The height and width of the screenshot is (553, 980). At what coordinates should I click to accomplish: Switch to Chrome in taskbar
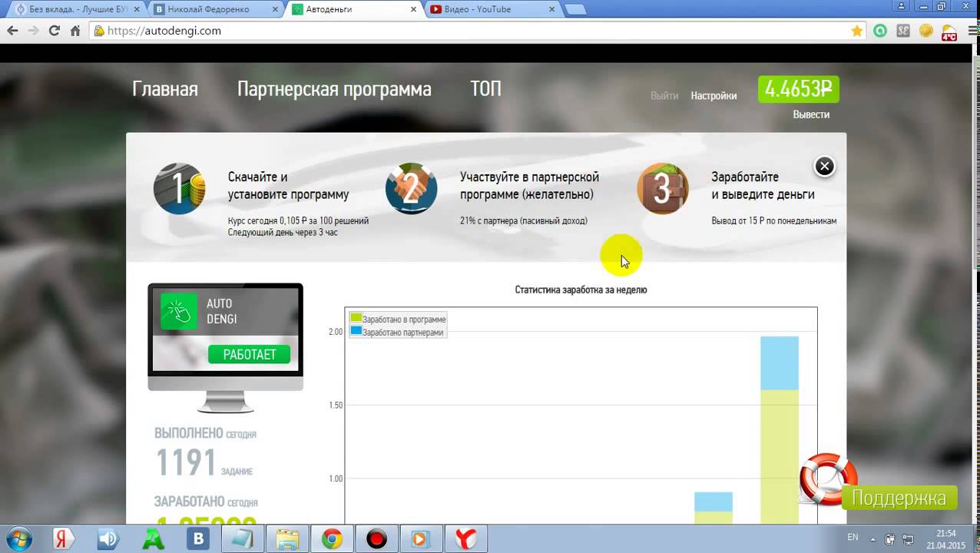[x=332, y=539]
